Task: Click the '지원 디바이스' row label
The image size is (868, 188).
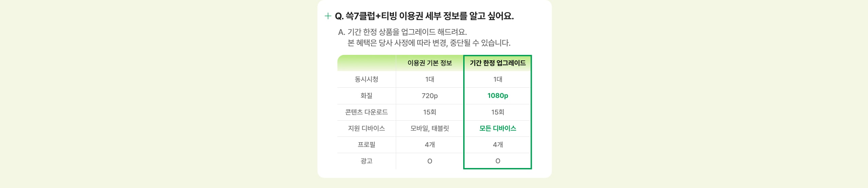Action: (x=366, y=128)
